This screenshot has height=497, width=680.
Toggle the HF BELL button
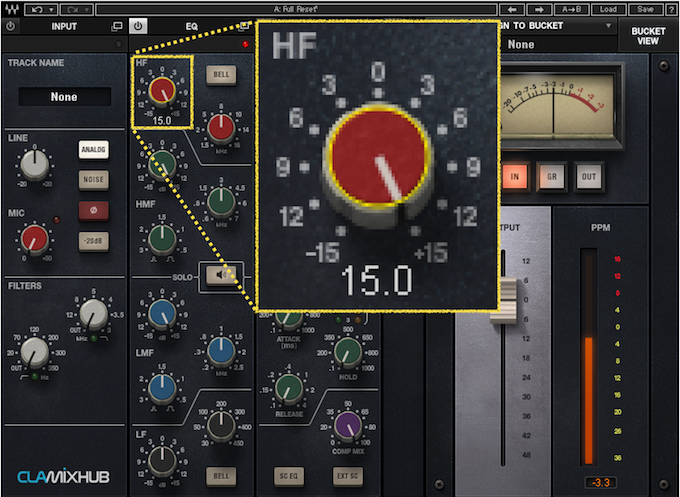point(221,75)
